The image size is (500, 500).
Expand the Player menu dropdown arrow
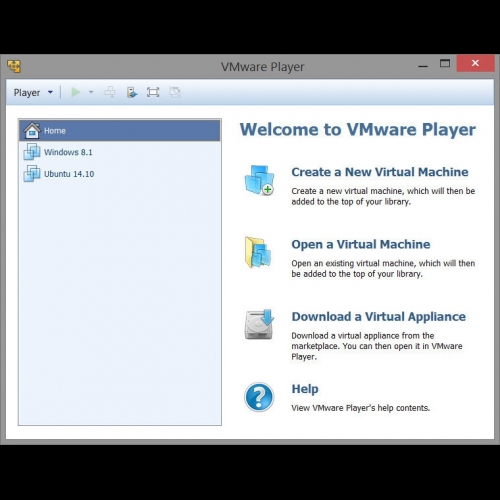pos(50,92)
